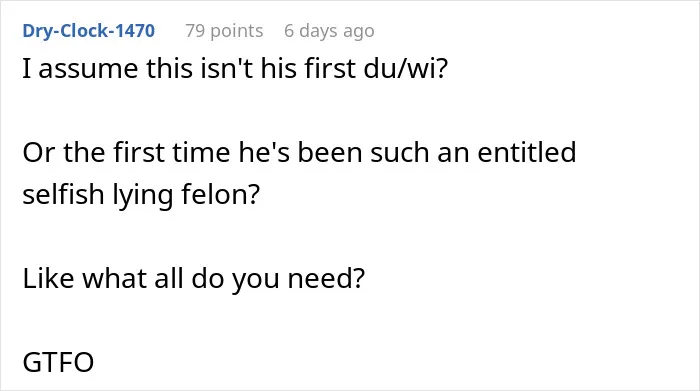This screenshot has width=700, height=391.
Task: Click the selfish lying felon line
Action: 141,195
